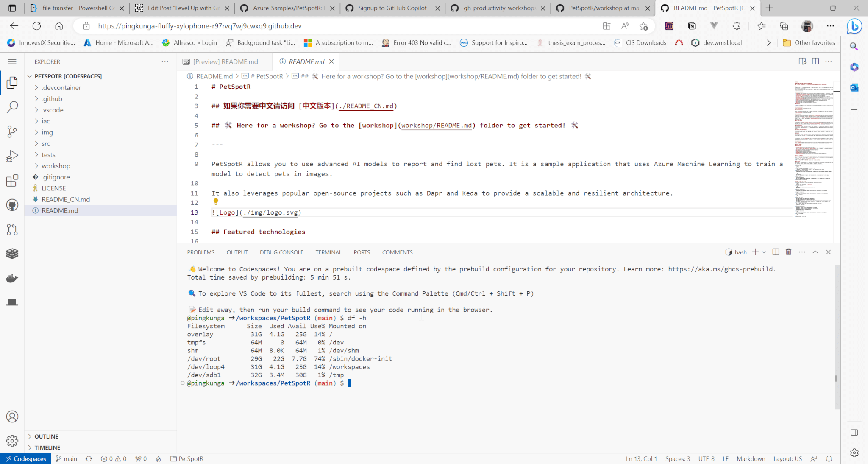Switch to the TERMINAL tab
Screen dimensions: 868x464
(x=328, y=252)
